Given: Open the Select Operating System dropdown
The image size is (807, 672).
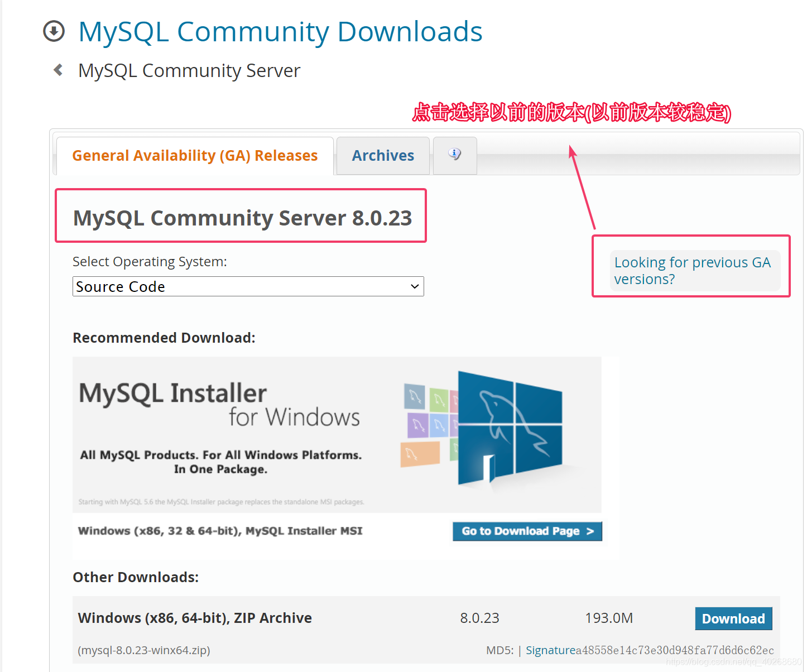Looking at the screenshot, I should (x=248, y=286).
